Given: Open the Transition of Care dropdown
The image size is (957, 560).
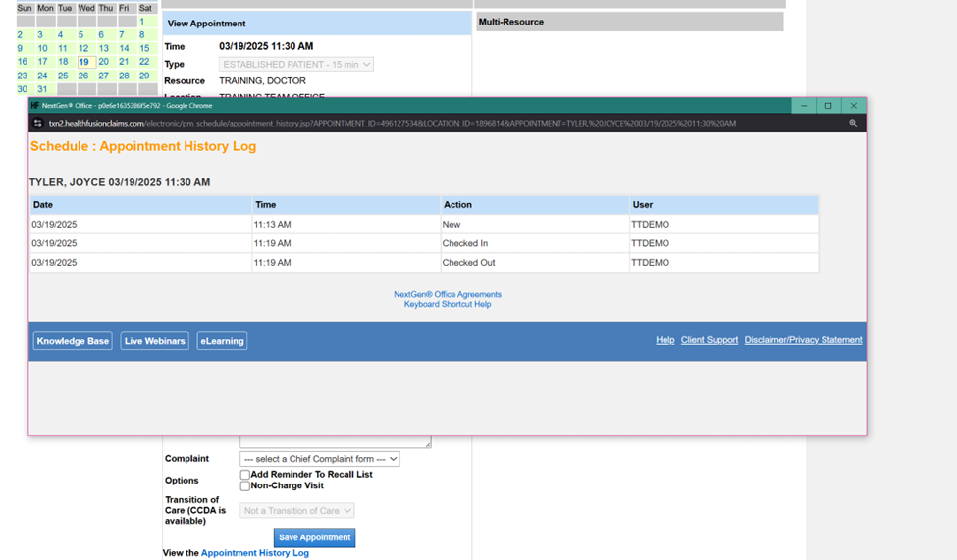Looking at the screenshot, I should 297,511.
